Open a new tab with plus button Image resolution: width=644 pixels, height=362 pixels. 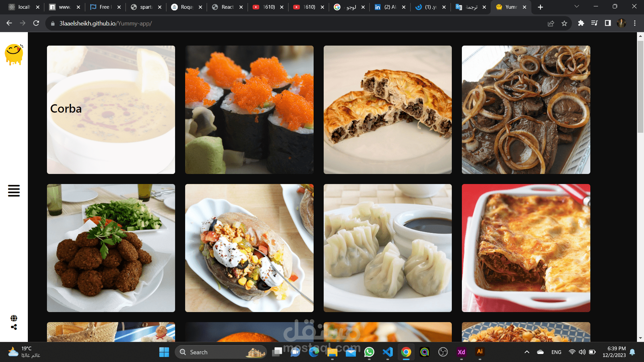point(540,7)
